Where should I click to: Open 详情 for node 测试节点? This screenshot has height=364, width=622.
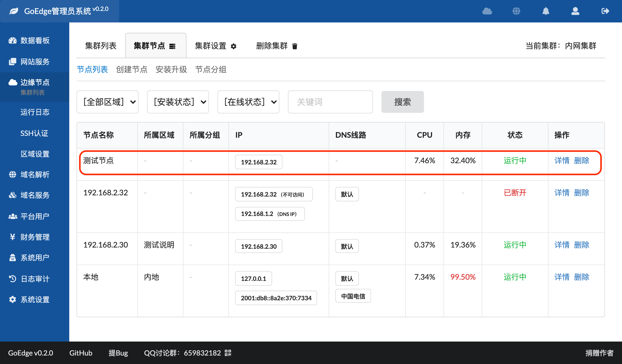click(562, 160)
